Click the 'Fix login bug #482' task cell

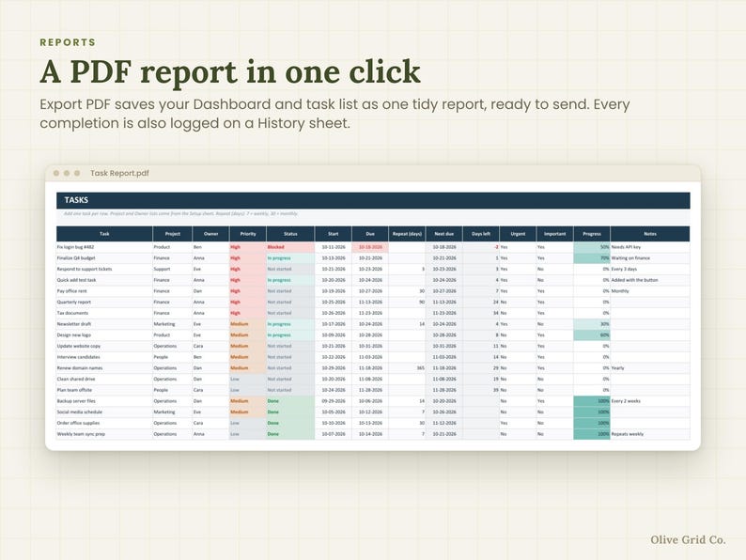click(104, 247)
